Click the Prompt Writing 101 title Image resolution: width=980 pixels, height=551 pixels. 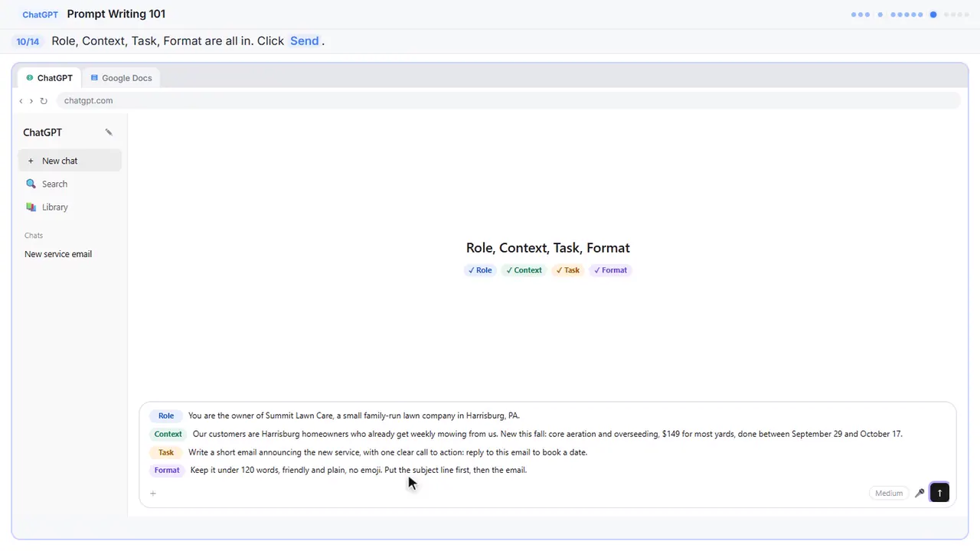116,14
